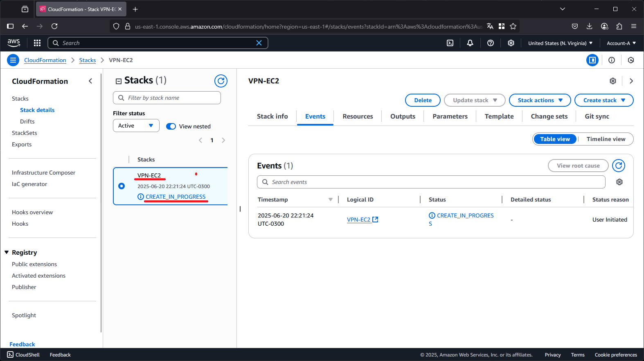Image resolution: width=644 pixels, height=361 pixels.
Task: Switch to the Outputs tab
Action: point(403,117)
